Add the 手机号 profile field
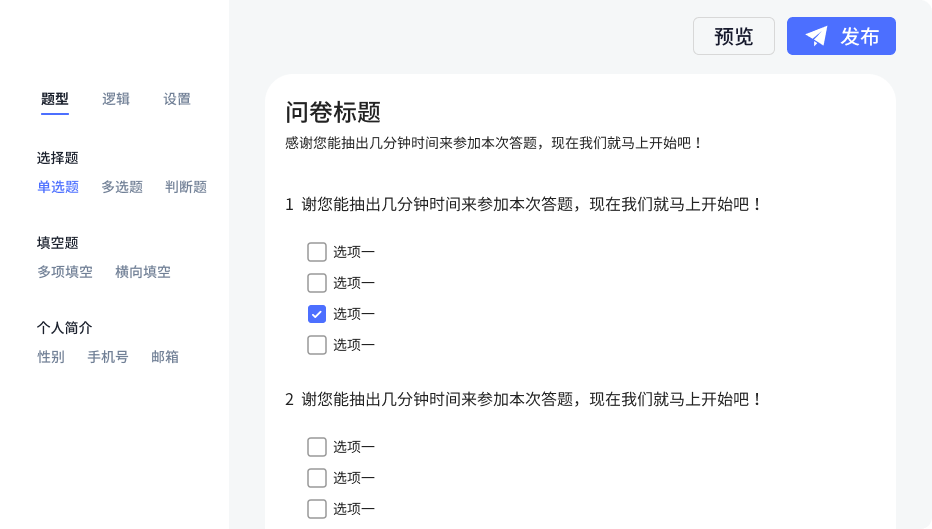Image resolution: width=932 pixels, height=529 pixels. (108, 357)
